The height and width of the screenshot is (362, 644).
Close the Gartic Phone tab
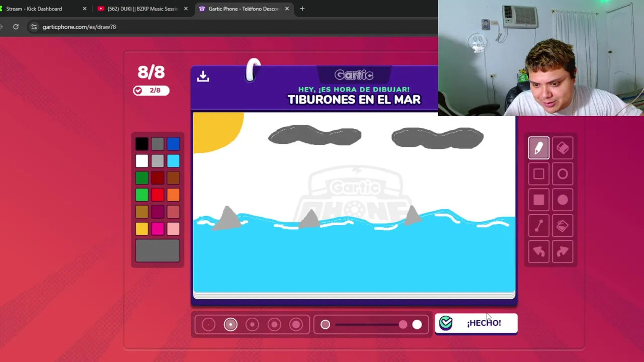[287, 9]
